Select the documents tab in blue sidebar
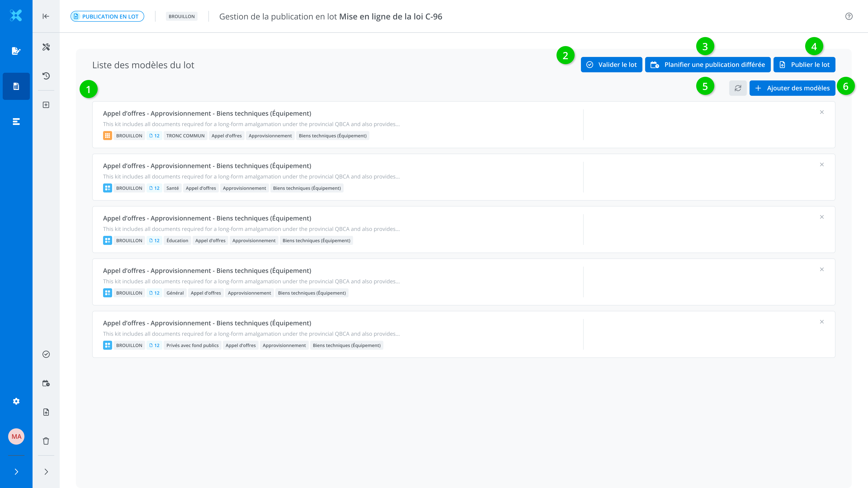 pos(16,86)
